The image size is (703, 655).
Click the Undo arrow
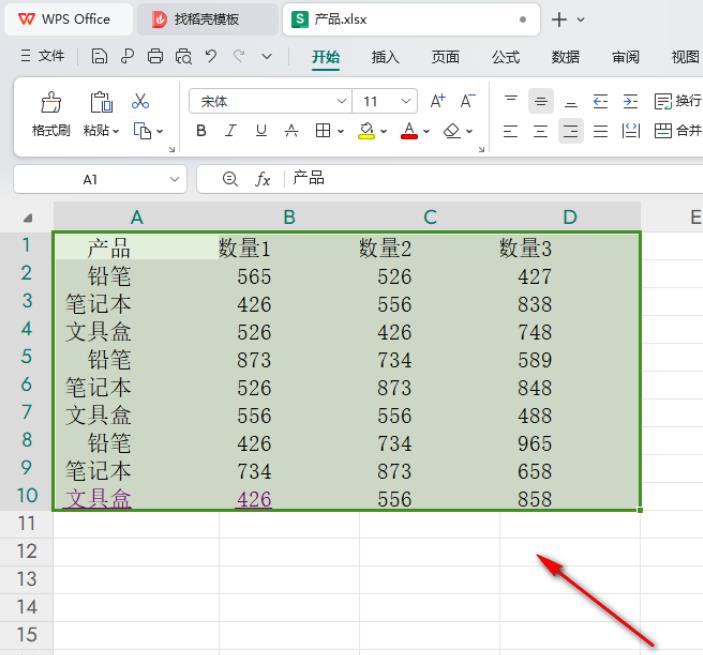211,56
